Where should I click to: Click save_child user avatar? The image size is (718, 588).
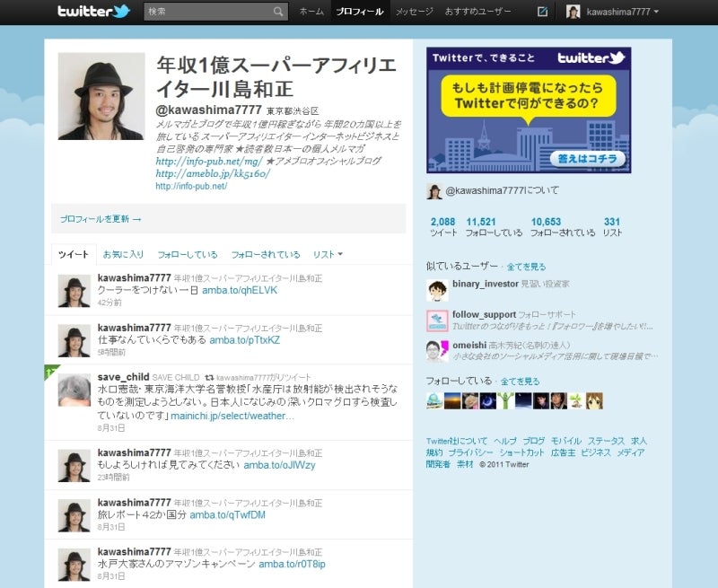pyautogui.click(x=74, y=391)
